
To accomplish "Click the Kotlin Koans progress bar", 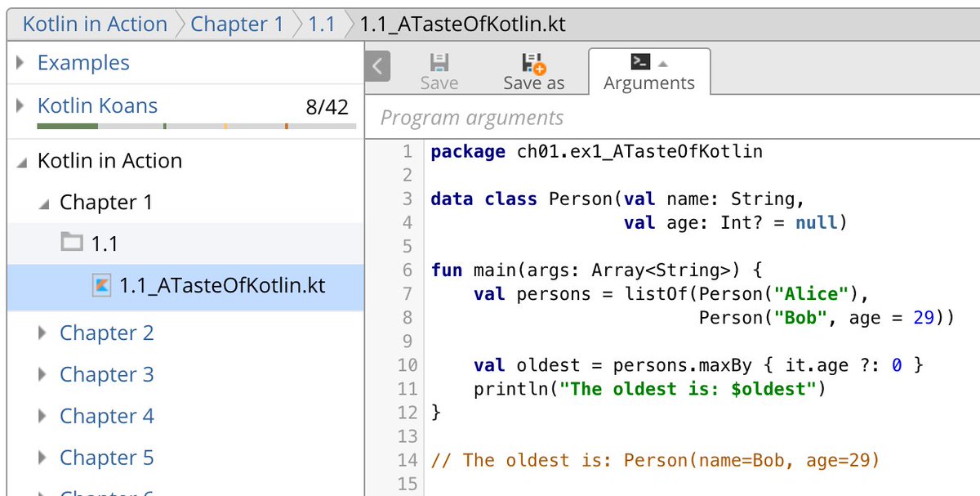I will tap(196, 127).
